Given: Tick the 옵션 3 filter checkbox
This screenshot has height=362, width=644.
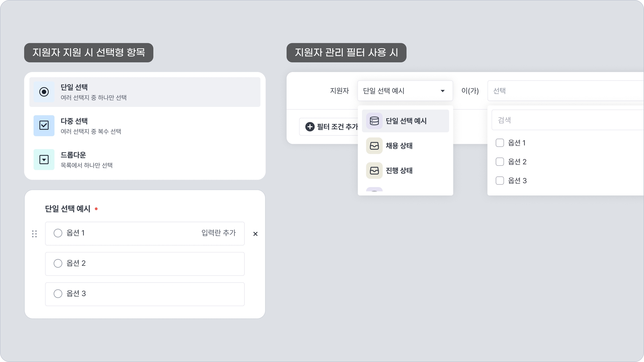Looking at the screenshot, I should coord(499,181).
